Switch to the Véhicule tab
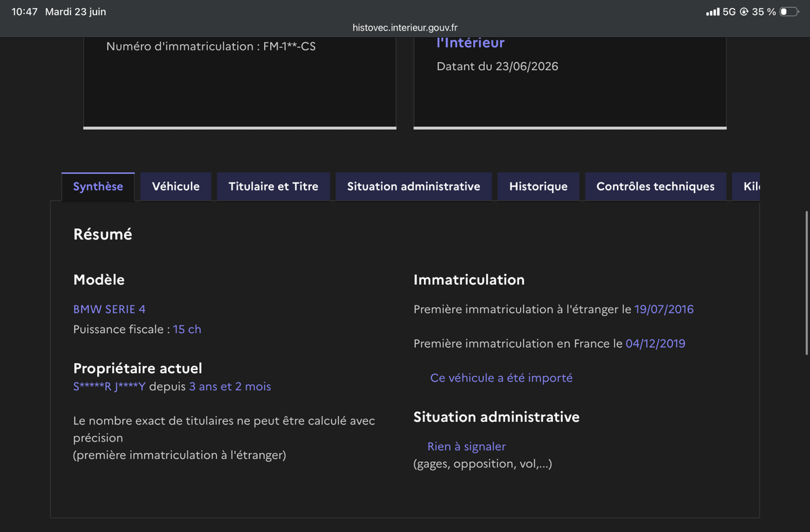Viewport: 810px width, 532px height. point(175,186)
